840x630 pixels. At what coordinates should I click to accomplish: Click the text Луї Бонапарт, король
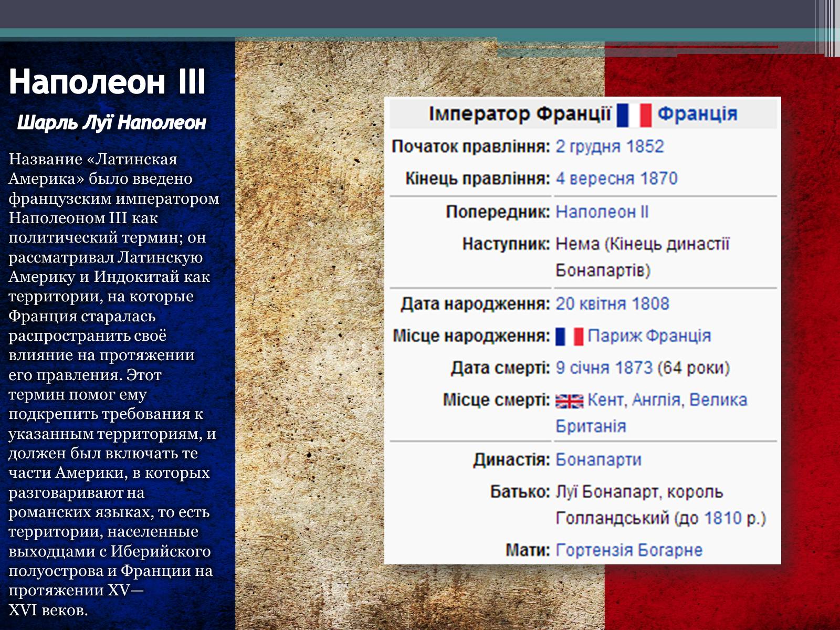(639, 492)
